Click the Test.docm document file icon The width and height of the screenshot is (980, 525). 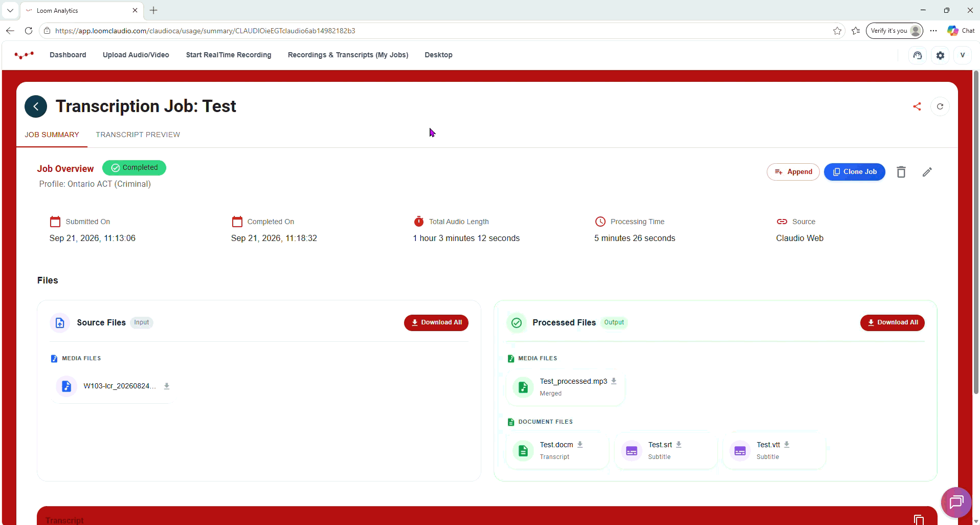pos(523,451)
